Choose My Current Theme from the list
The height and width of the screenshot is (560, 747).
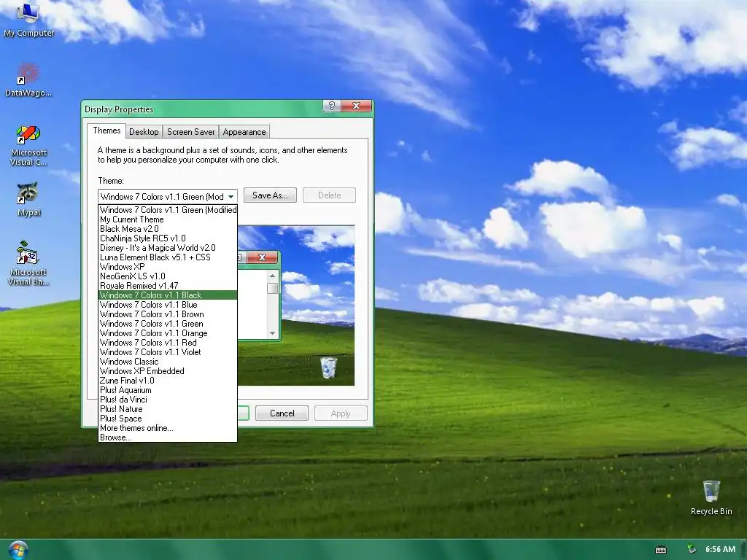(x=168, y=219)
